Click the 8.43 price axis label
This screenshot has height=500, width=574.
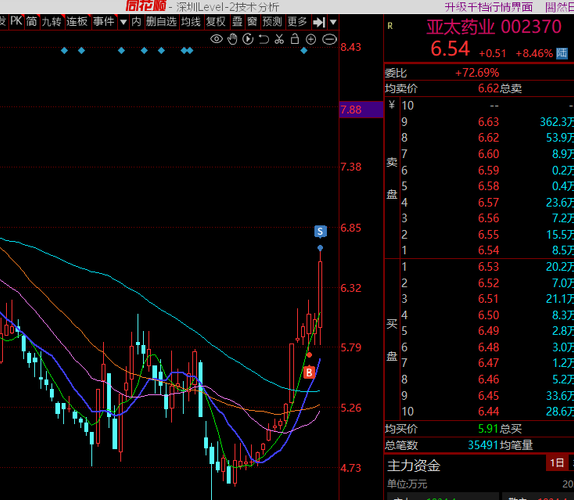pos(351,47)
